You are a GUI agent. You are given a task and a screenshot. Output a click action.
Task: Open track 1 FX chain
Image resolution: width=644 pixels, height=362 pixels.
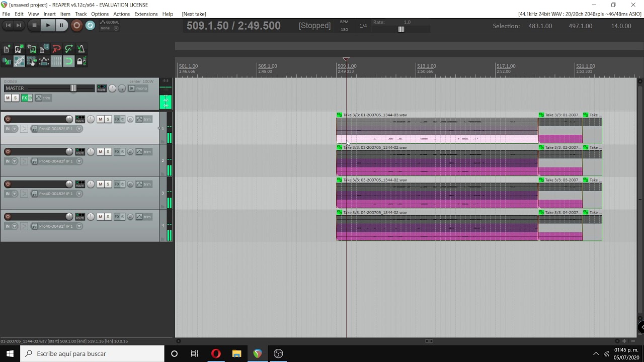117,119
